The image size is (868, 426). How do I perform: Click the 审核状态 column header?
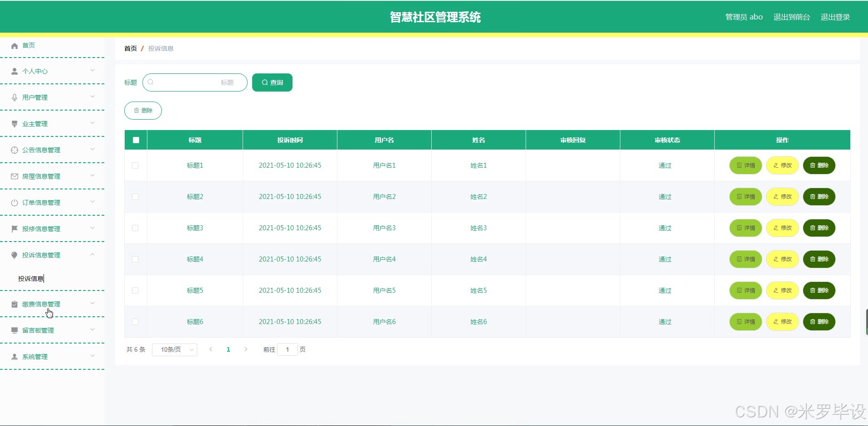click(x=667, y=140)
